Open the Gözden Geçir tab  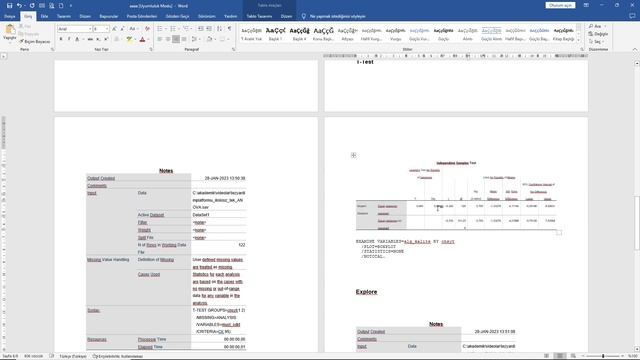coord(178,16)
